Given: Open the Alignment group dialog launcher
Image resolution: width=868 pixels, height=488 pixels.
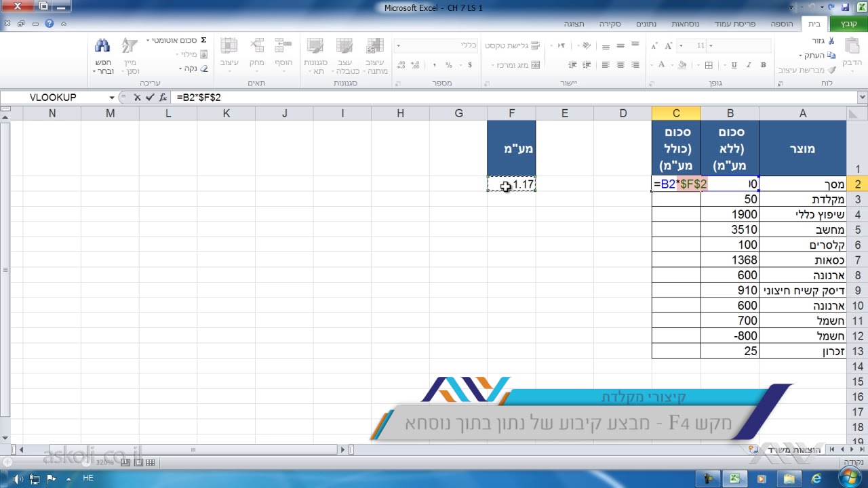Looking at the screenshot, I should [486, 84].
